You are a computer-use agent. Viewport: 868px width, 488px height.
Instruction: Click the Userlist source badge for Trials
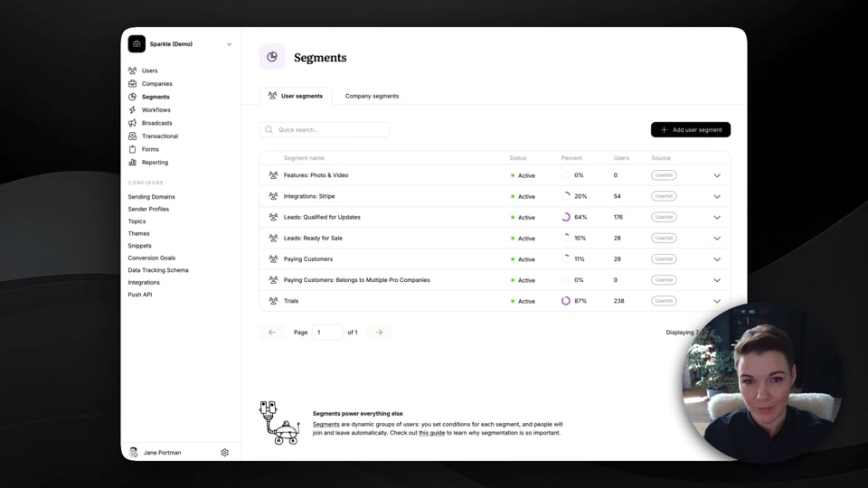[x=664, y=301]
